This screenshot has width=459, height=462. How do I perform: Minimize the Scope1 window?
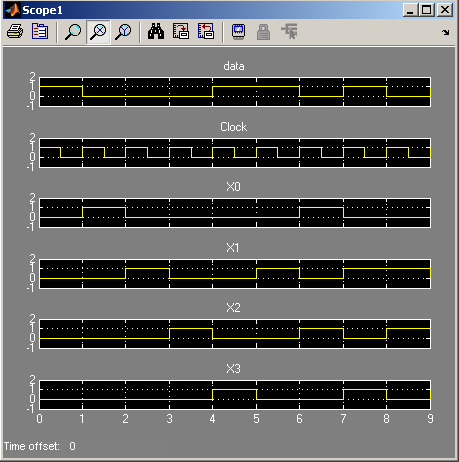point(410,10)
